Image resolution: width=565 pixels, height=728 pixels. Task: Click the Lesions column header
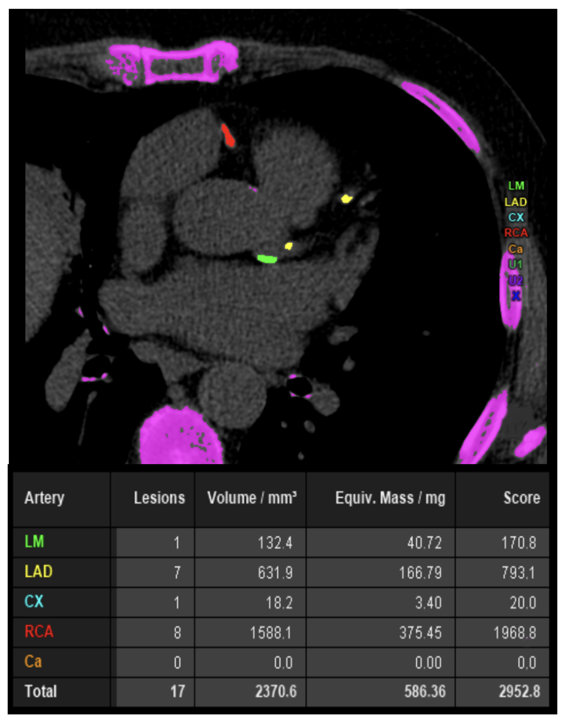pos(159,498)
